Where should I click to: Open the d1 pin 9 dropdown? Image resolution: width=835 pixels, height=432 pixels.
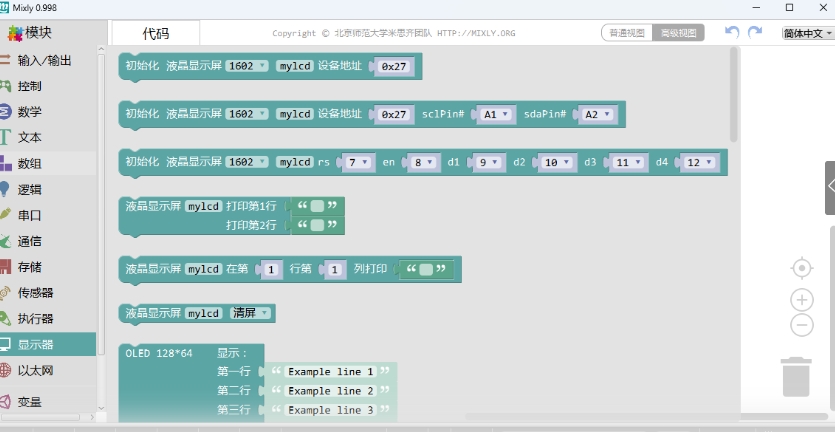coord(489,162)
